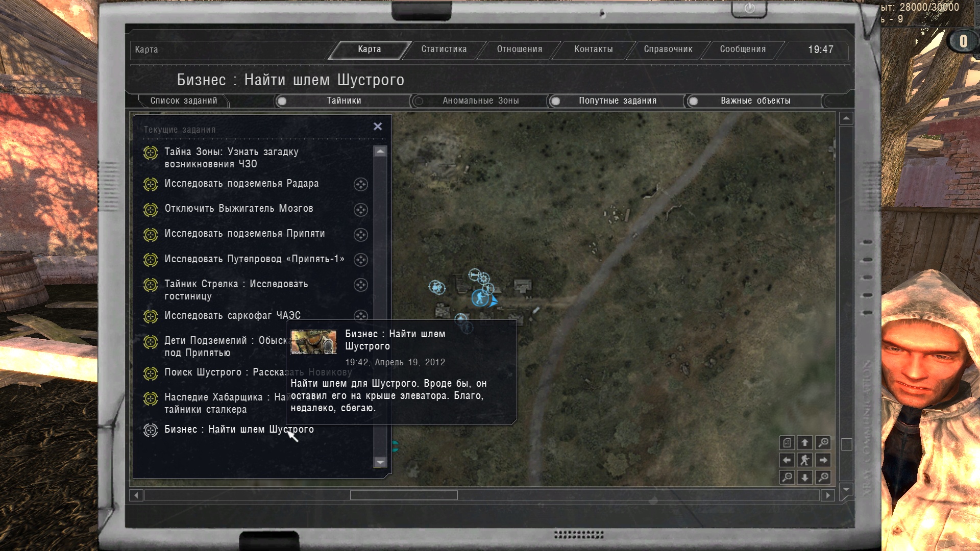Click the task list scroll down arrow
980x551 pixels.
(x=380, y=462)
